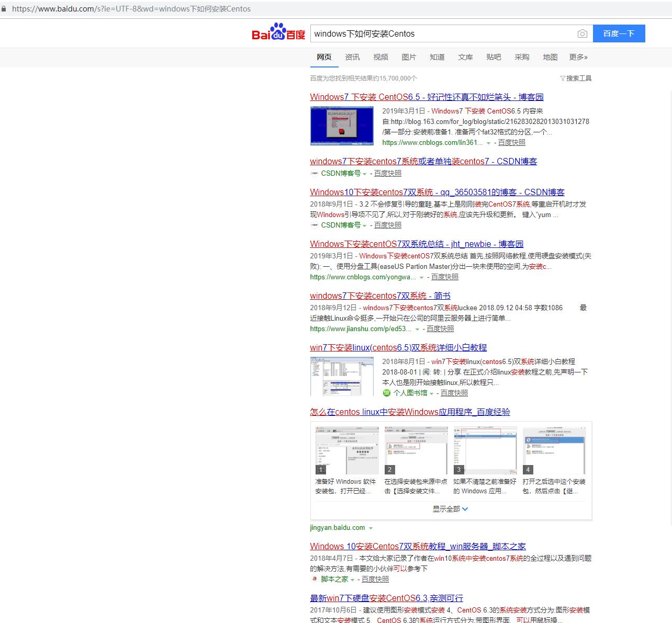Viewport: 672px width, 623px height.
Task: Open 百度快照 for Windows10下安装centos7双系统 result
Action: point(388,225)
